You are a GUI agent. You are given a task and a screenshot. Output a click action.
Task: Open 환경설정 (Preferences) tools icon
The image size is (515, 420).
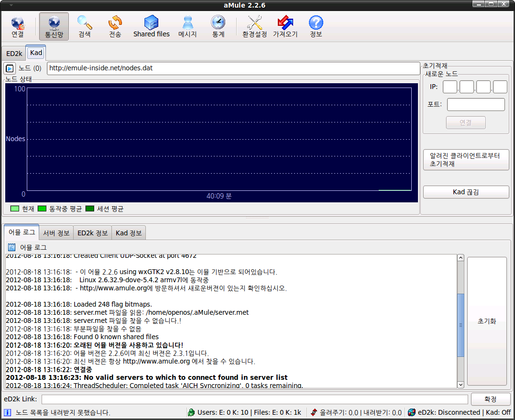pos(254,26)
